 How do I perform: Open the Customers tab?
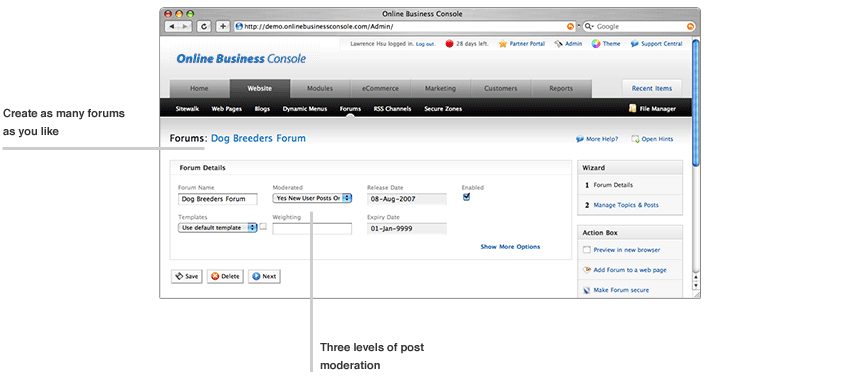pos(501,88)
